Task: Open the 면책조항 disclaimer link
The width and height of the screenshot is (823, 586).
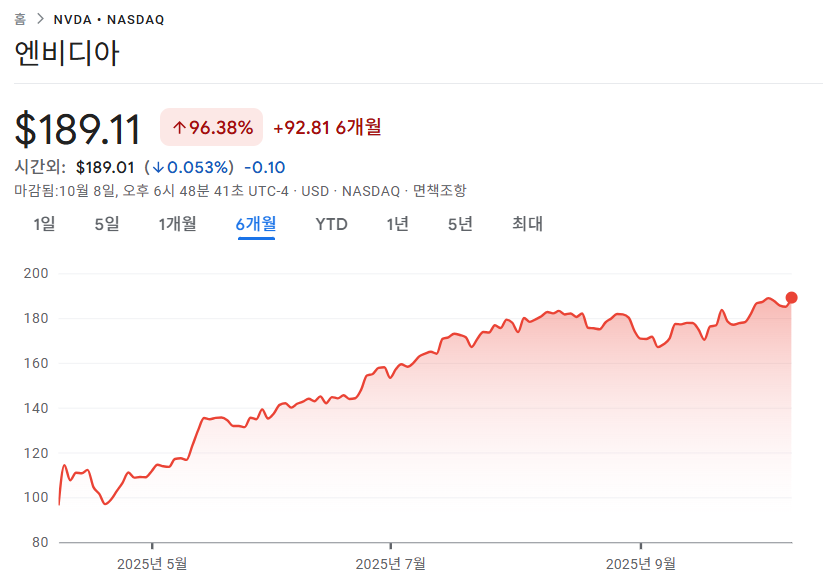Action: 439,190
